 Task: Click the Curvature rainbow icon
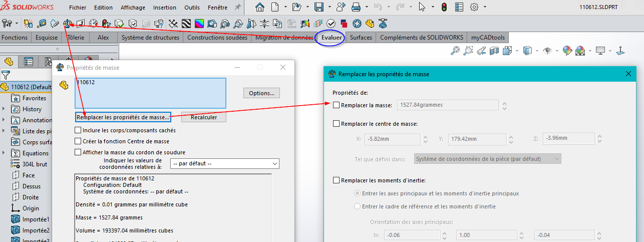click(x=199, y=23)
